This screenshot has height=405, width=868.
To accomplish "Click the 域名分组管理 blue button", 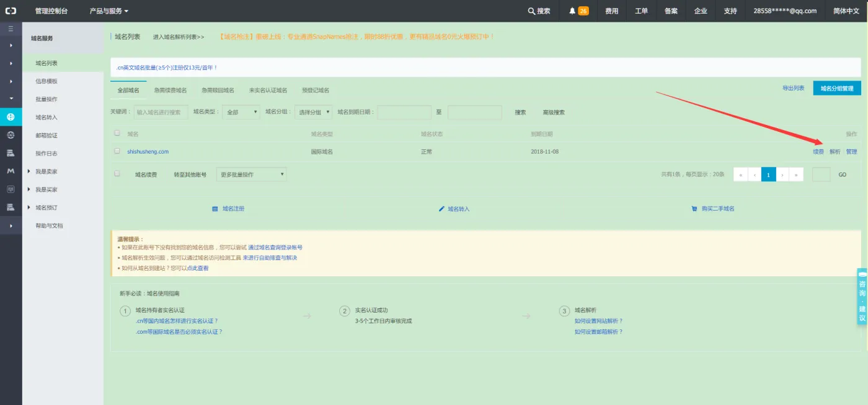I will click(836, 89).
